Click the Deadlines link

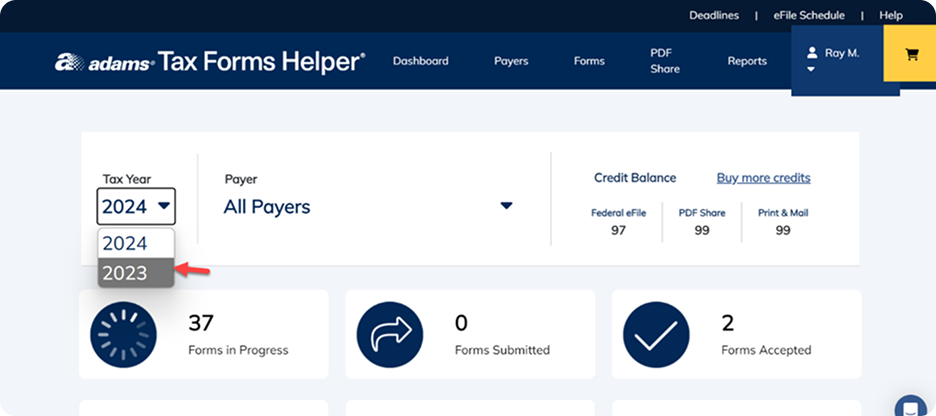coord(714,16)
